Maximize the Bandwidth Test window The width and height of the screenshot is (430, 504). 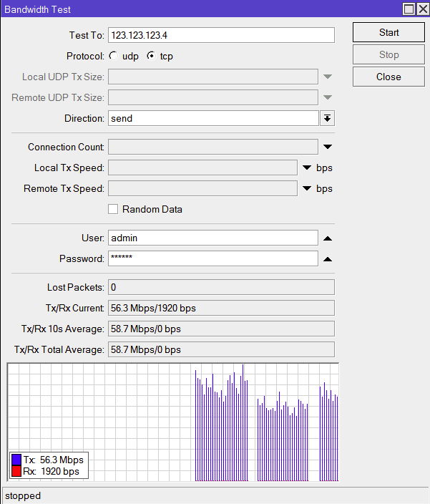pos(409,9)
